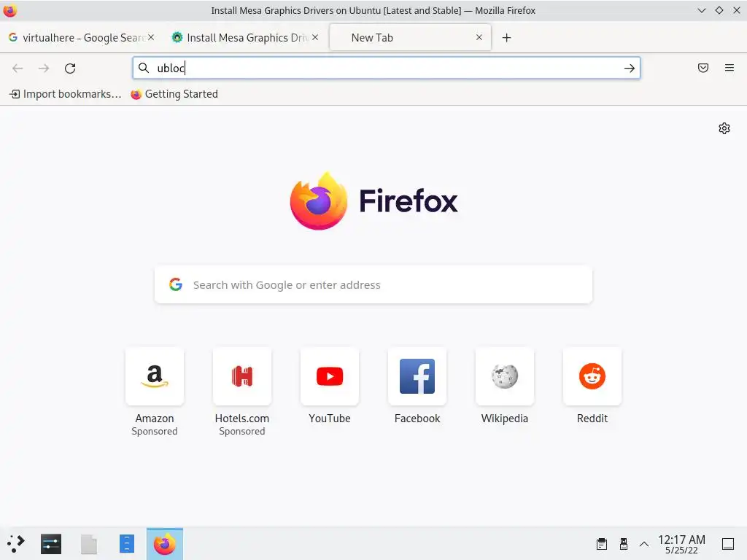
Task: Go forward using the forward arrow
Action: pyautogui.click(x=44, y=68)
